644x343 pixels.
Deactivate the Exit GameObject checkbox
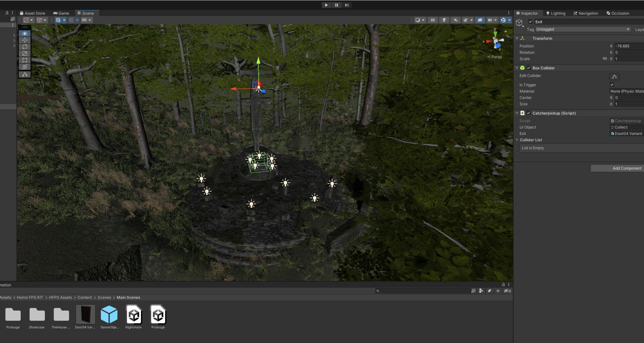pos(531,21)
